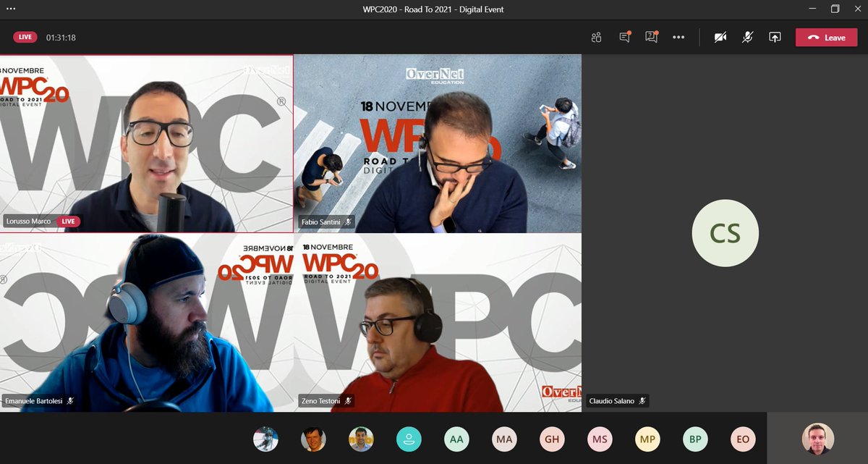Select Fabio Santini's video tile
This screenshot has height=464, width=868.
pos(438,143)
